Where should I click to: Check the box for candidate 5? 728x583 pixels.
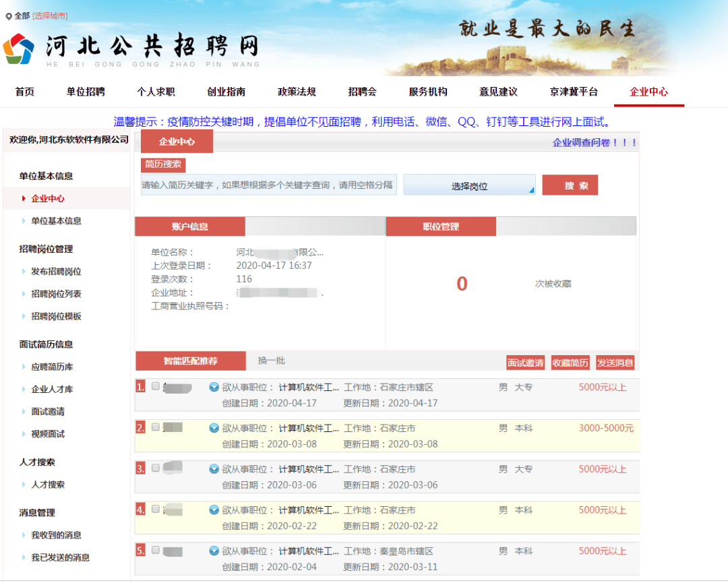[x=156, y=550]
